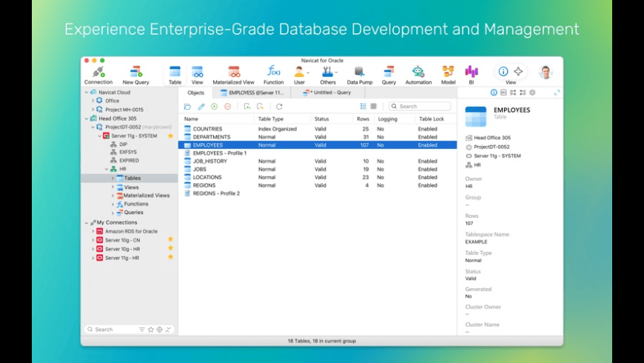Click the red delete table minus icon
Image resolution: width=644 pixels, height=363 pixels.
click(227, 107)
